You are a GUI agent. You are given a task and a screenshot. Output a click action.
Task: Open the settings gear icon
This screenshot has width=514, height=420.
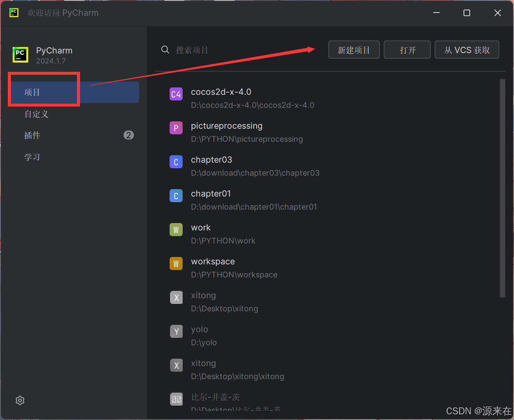tap(20, 400)
